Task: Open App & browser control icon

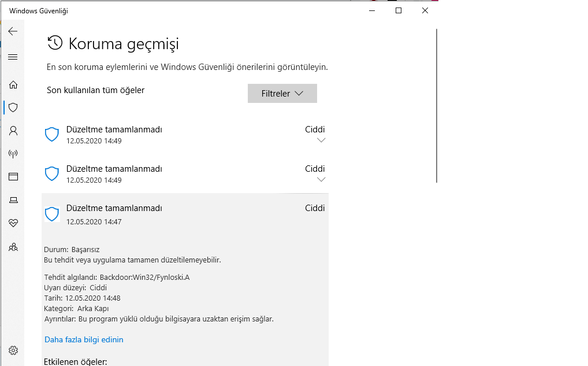Action: [x=13, y=177]
